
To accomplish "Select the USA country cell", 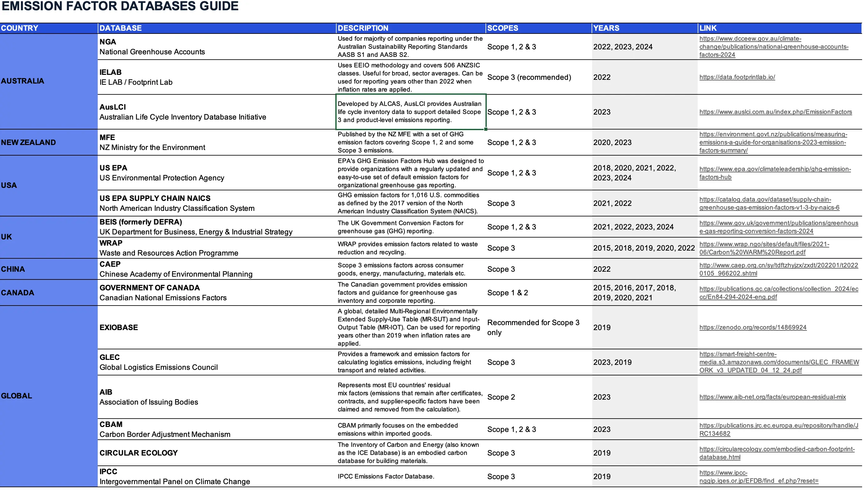I will tap(49, 185).
